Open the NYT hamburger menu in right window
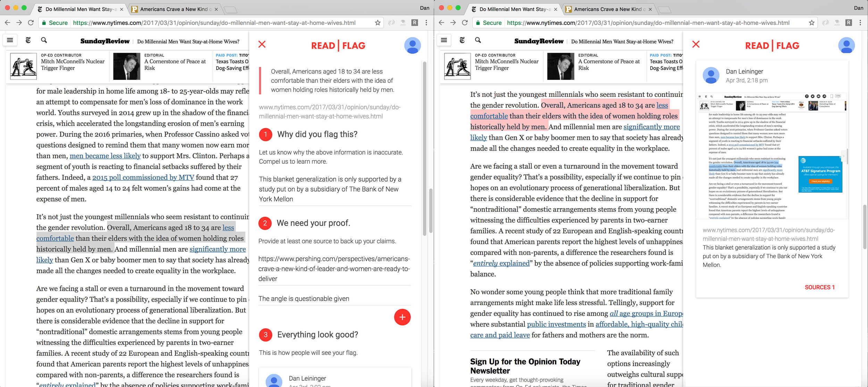This screenshot has width=868, height=387. (444, 40)
